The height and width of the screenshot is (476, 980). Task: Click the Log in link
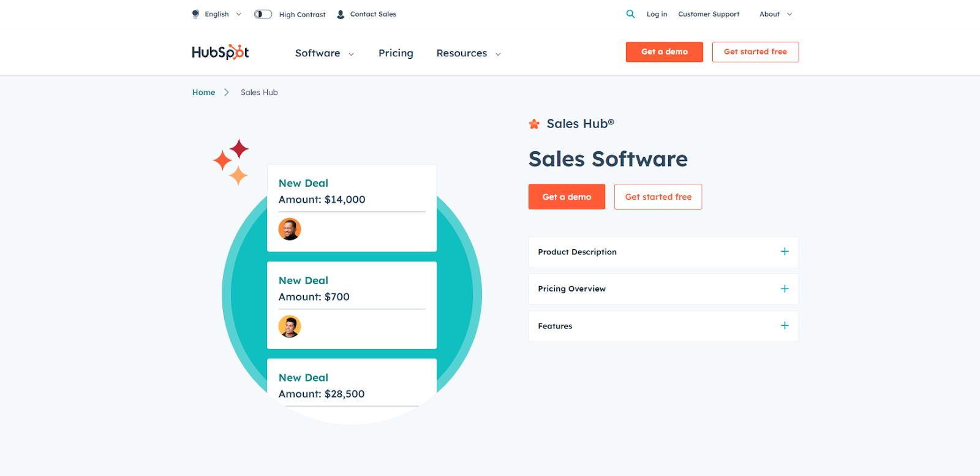(657, 14)
